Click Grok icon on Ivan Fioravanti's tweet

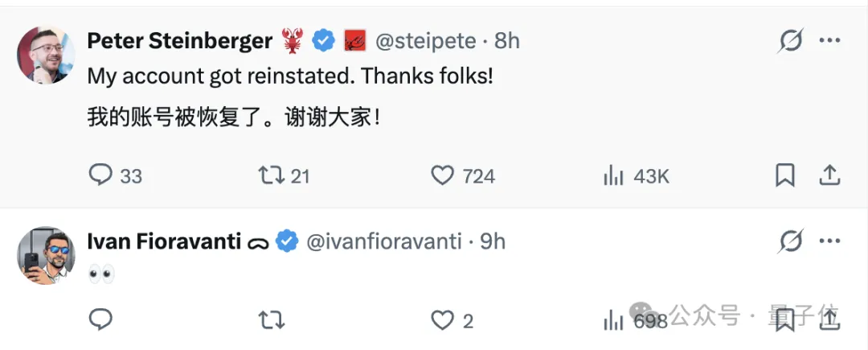point(791,241)
